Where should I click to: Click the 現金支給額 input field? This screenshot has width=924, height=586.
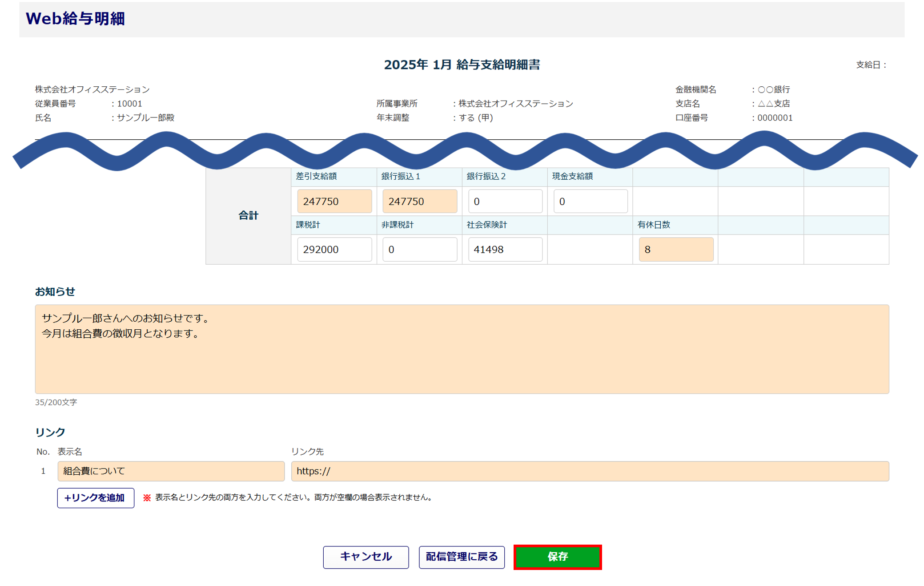pos(590,201)
